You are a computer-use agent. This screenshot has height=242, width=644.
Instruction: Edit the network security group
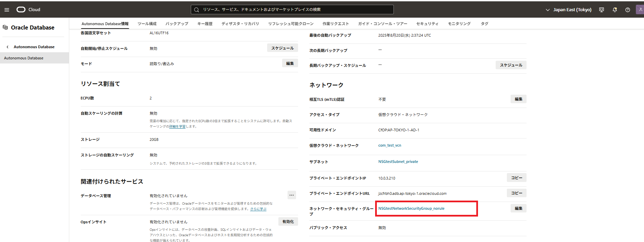coord(518,208)
